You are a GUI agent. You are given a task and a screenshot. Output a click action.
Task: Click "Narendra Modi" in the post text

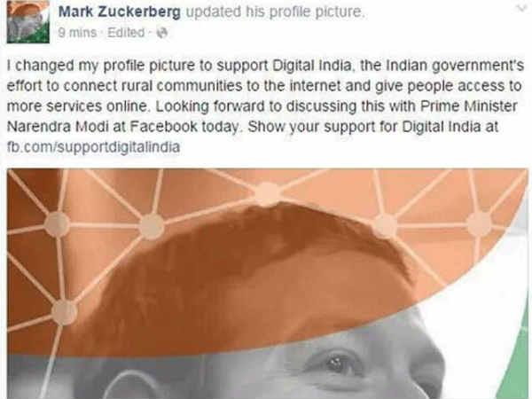58,127
